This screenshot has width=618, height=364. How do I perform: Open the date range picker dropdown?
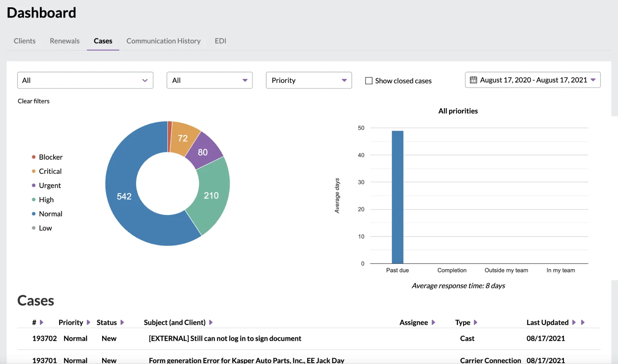(533, 80)
